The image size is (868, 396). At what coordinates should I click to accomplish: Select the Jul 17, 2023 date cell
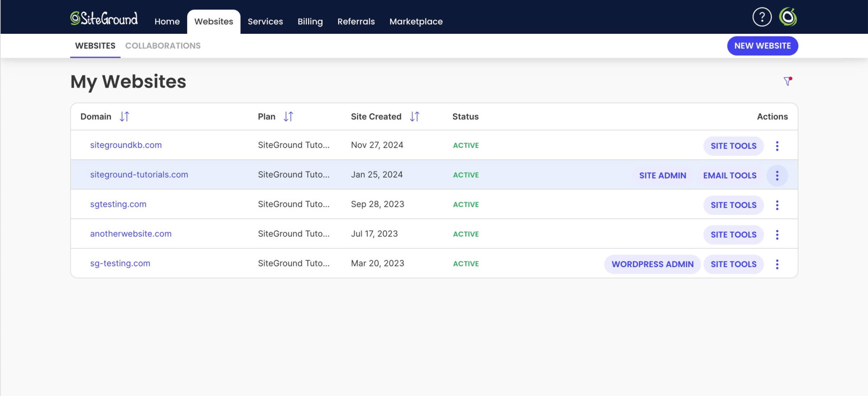(x=374, y=234)
